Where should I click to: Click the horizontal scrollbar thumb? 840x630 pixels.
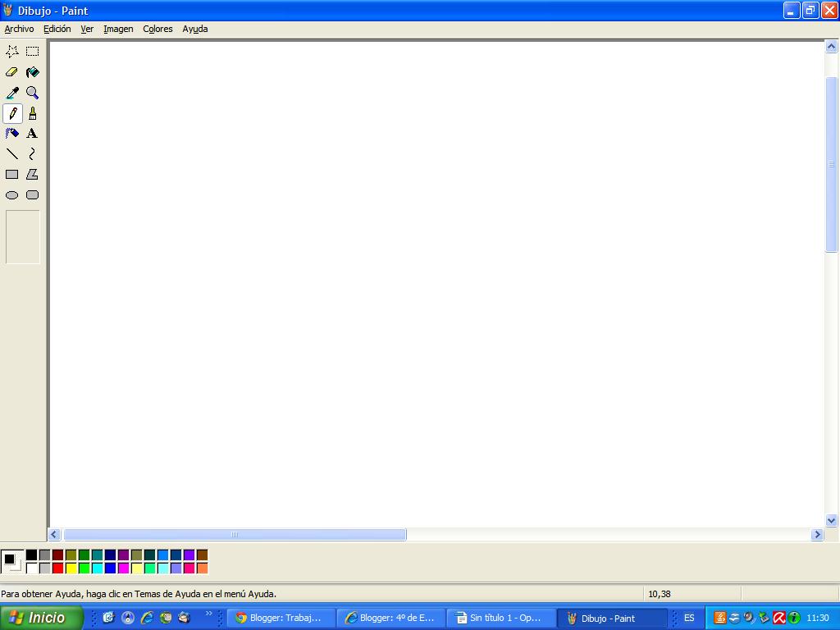235,534
